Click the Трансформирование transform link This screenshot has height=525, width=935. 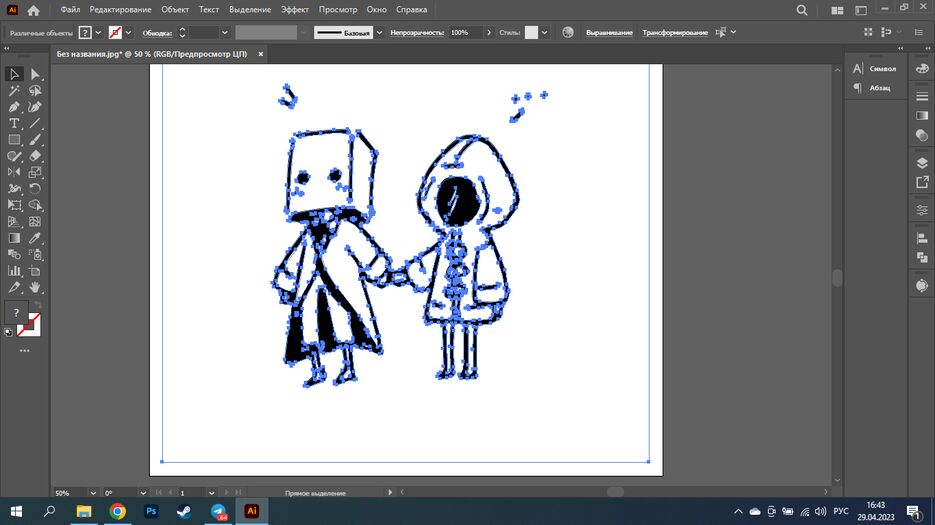675,33
